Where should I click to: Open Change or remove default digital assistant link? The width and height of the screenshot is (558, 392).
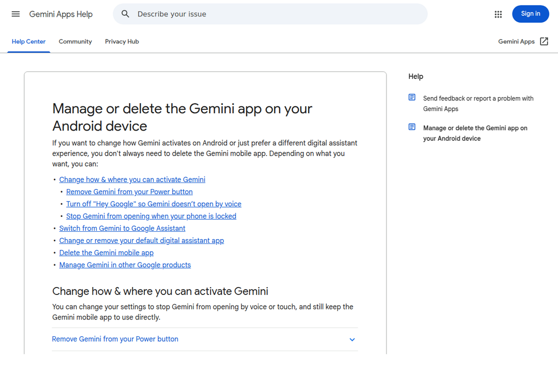point(142,241)
